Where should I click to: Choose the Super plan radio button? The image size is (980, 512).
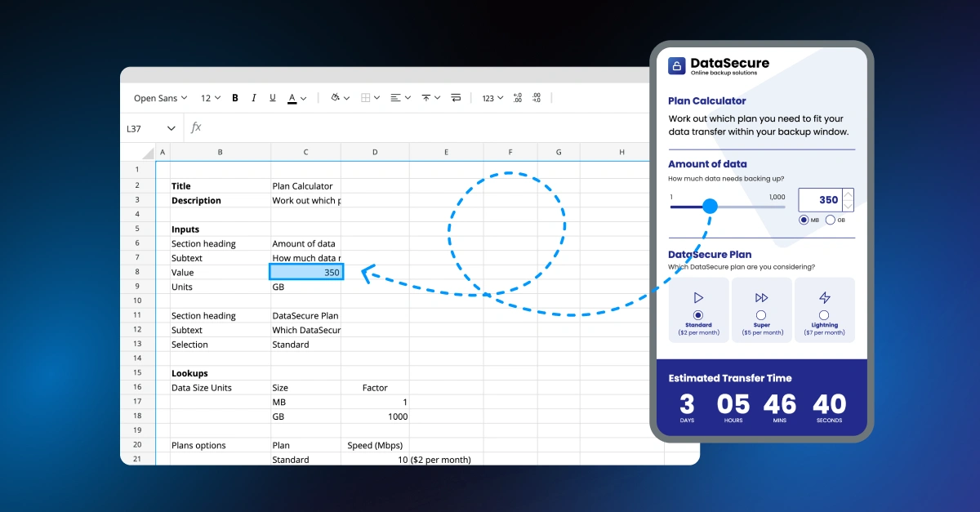click(x=761, y=315)
